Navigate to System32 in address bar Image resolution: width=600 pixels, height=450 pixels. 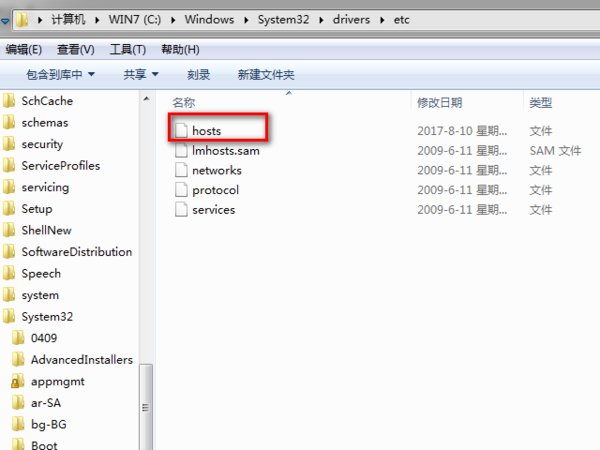pos(284,19)
